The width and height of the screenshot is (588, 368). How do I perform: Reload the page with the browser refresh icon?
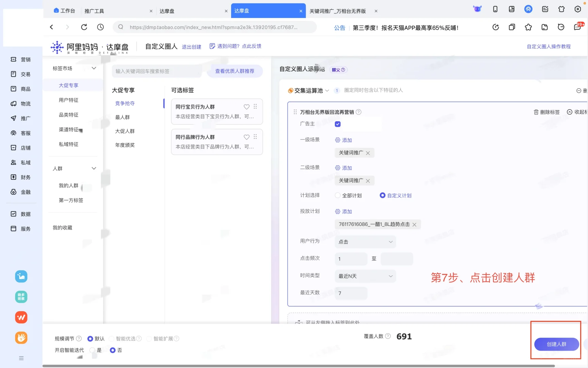pos(84,27)
